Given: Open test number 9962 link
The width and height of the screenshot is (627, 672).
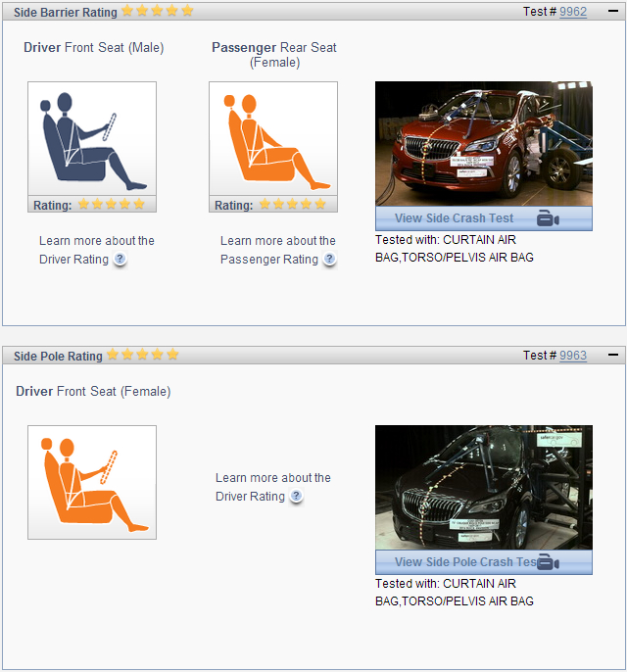Looking at the screenshot, I should tap(573, 12).
